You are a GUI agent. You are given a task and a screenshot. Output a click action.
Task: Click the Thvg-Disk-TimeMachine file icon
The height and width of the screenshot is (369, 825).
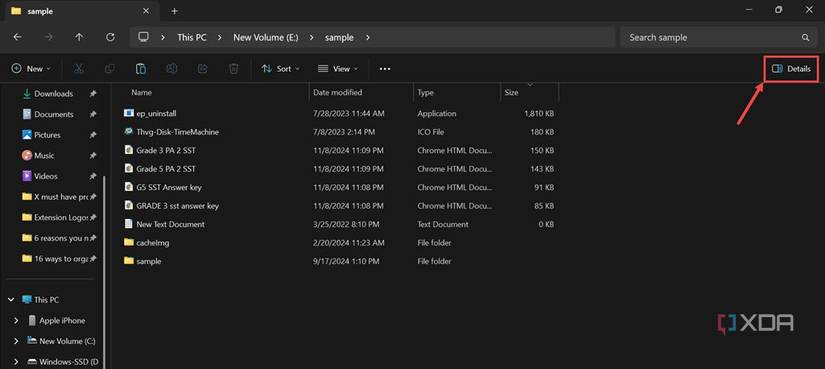[x=128, y=132]
